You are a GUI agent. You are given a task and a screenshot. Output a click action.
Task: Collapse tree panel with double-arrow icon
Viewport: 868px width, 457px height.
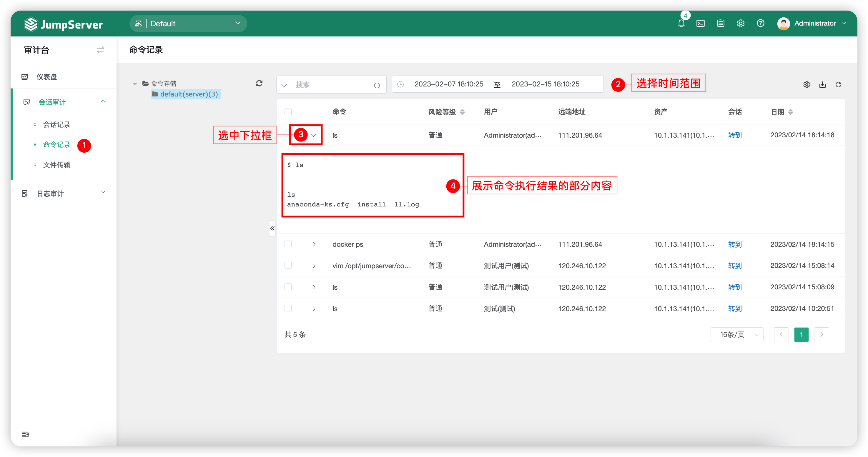pyautogui.click(x=272, y=228)
